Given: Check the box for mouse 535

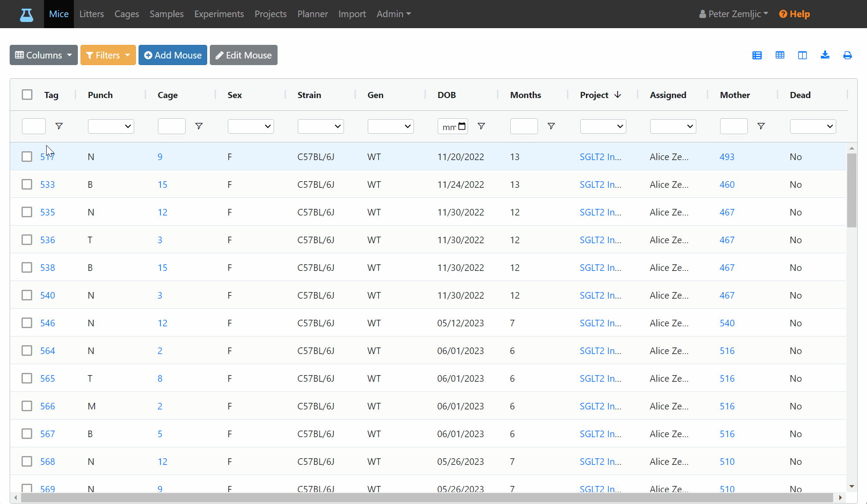Looking at the screenshot, I should pos(27,212).
